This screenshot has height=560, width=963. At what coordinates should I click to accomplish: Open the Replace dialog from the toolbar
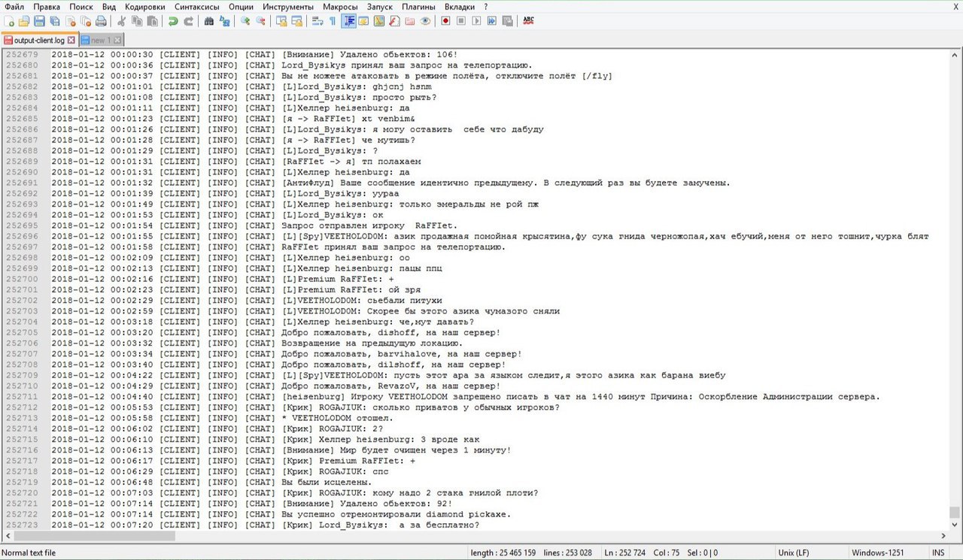tap(224, 21)
